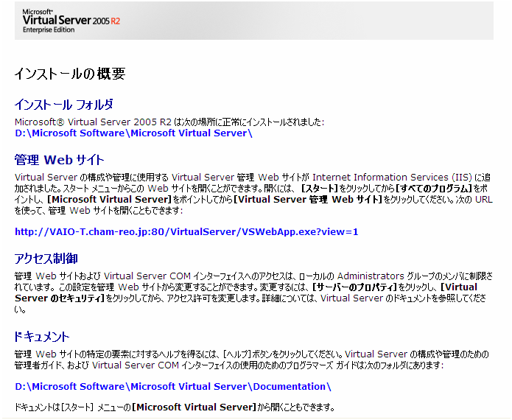Click the 管理 Web サイト section heading
The image size is (512, 420).
59,160
